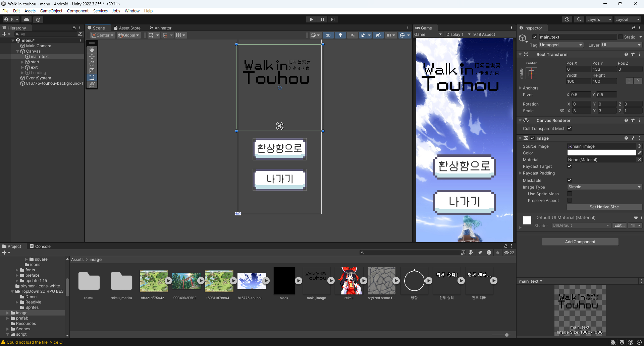
Task: Expand the Raycast Padding section
Action: pos(521,173)
